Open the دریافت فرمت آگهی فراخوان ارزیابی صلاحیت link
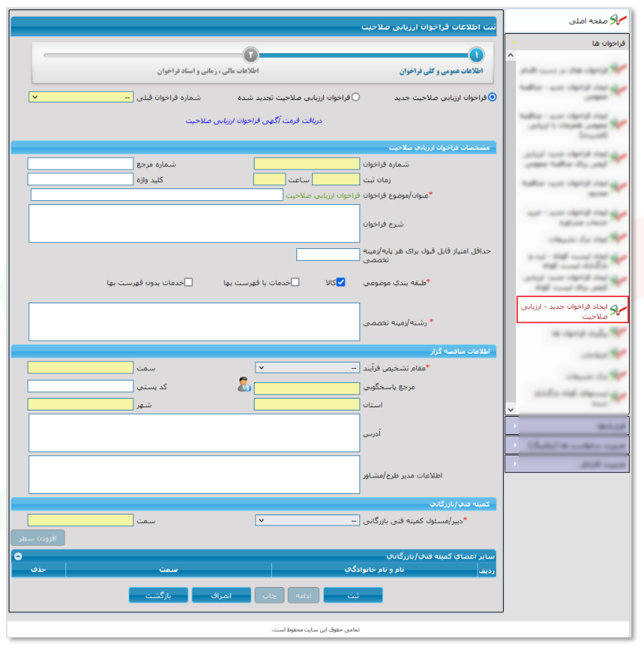 tap(254, 121)
